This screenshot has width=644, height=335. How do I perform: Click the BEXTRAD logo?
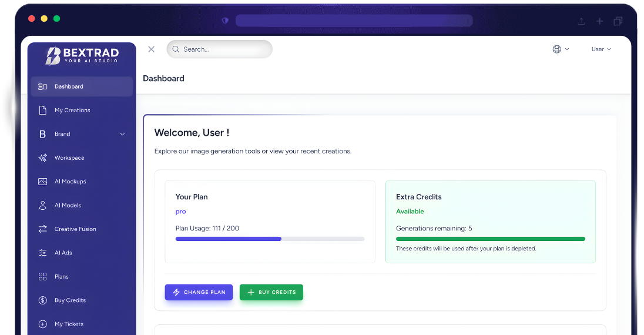tap(82, 55)
